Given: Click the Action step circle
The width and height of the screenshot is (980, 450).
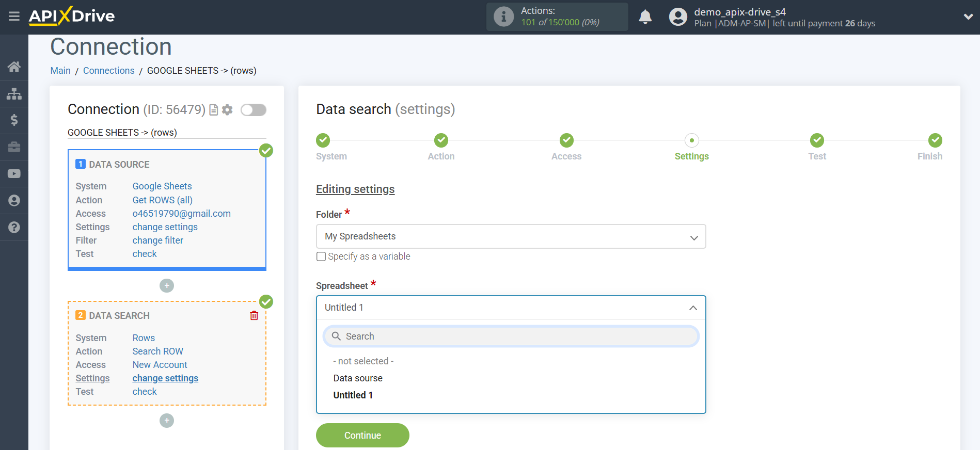Looking at the screenshot, I should [x=441, y=140].
